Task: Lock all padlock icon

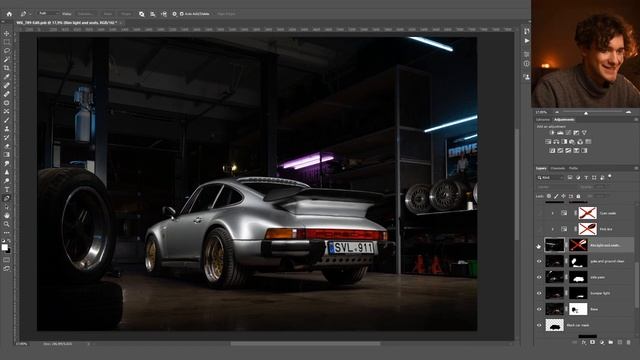Action: pyautogui.click(x=578, y=196)
